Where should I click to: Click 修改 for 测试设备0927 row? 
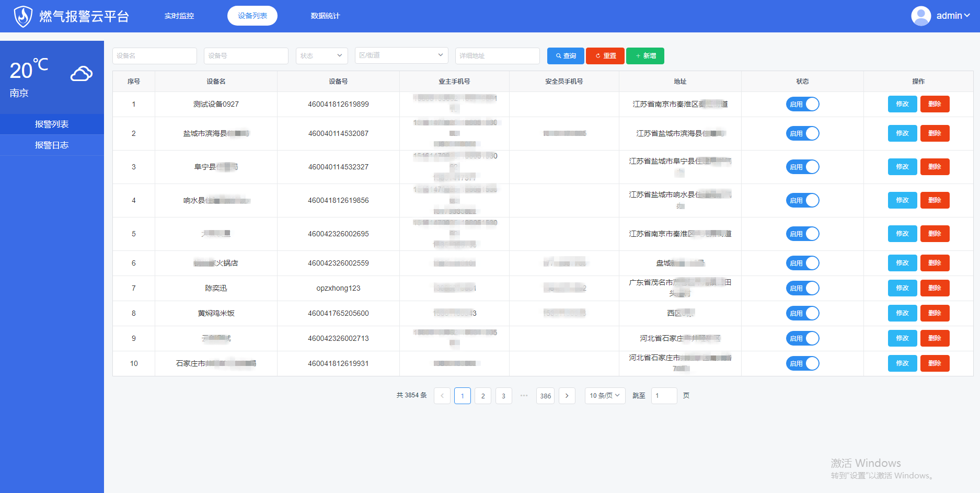[902, 105]
